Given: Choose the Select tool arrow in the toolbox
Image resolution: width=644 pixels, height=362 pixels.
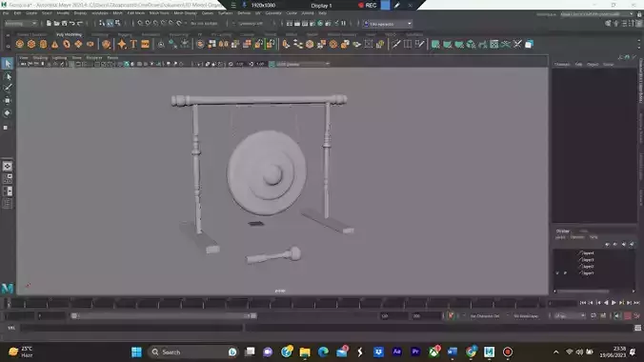Looking at the screenshot, I should click(8, 64).
